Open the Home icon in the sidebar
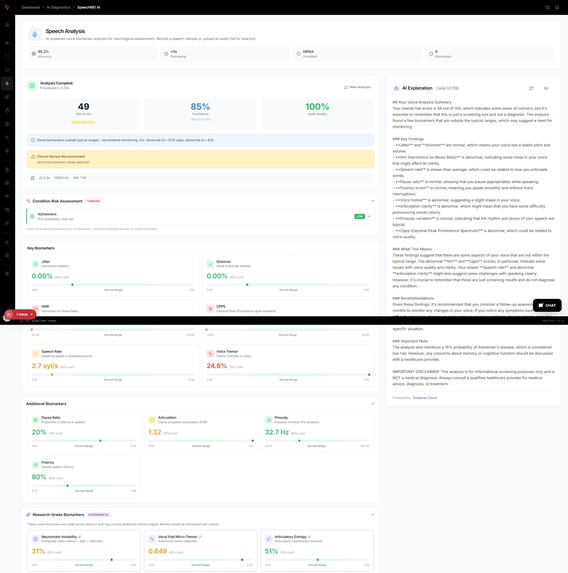Viewport: 568px width, 573px height. pos(7,24)
